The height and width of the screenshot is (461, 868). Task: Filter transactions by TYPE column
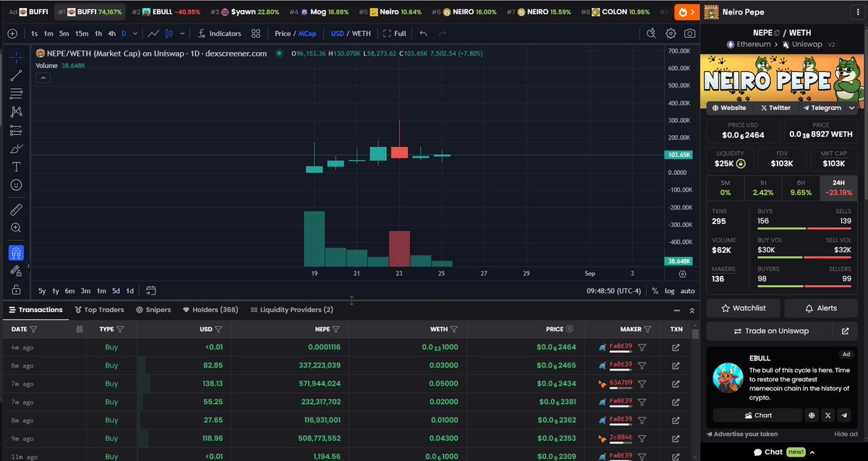pyautogui.click(x=120, y=329)
